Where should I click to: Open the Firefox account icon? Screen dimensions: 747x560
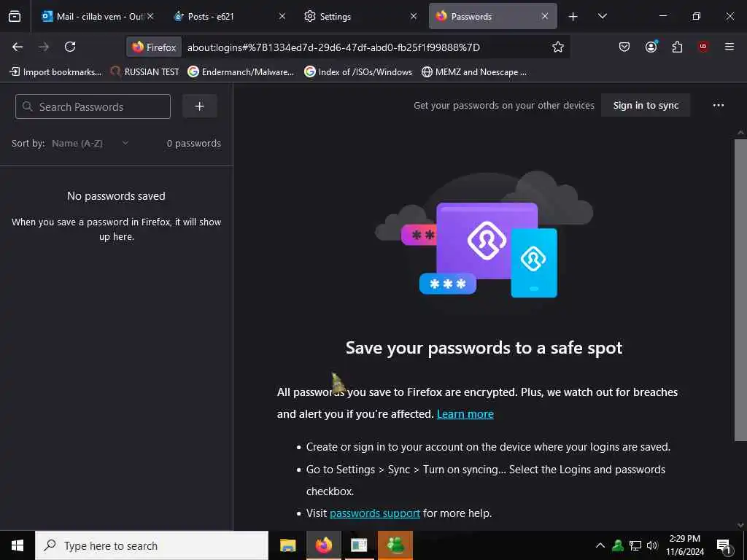[651, 47]
